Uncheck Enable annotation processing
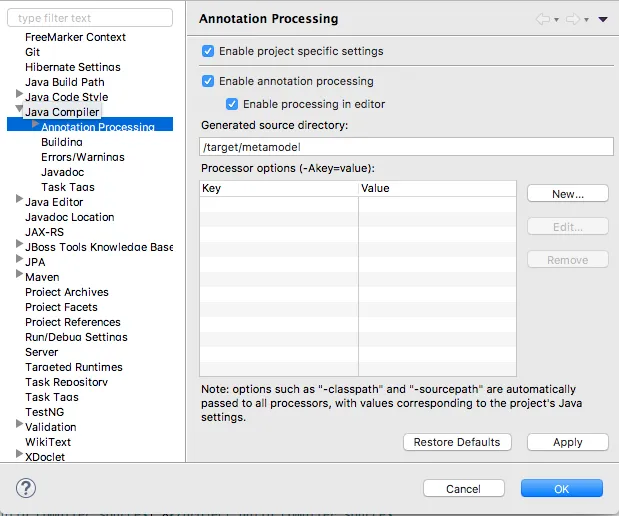The width and height of the screenshot is (619, 516). [208, 81]
